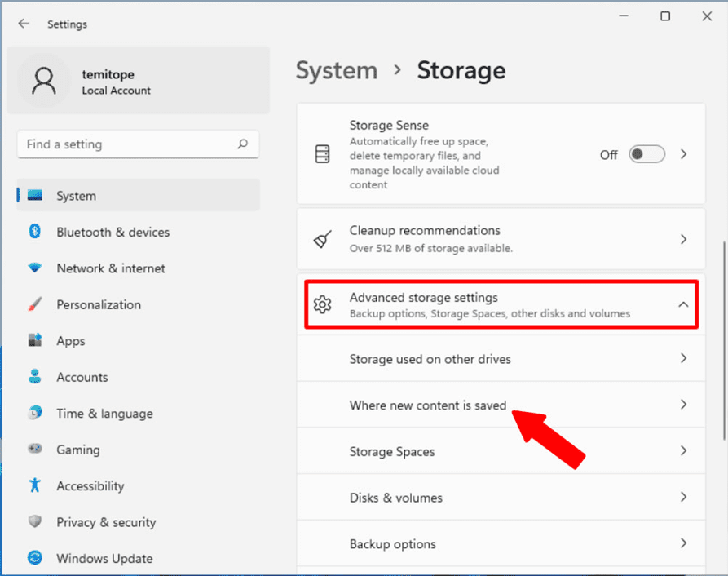Collapse the Advanced storage settings section
728x576 pixels.
(x=683, y=304)
